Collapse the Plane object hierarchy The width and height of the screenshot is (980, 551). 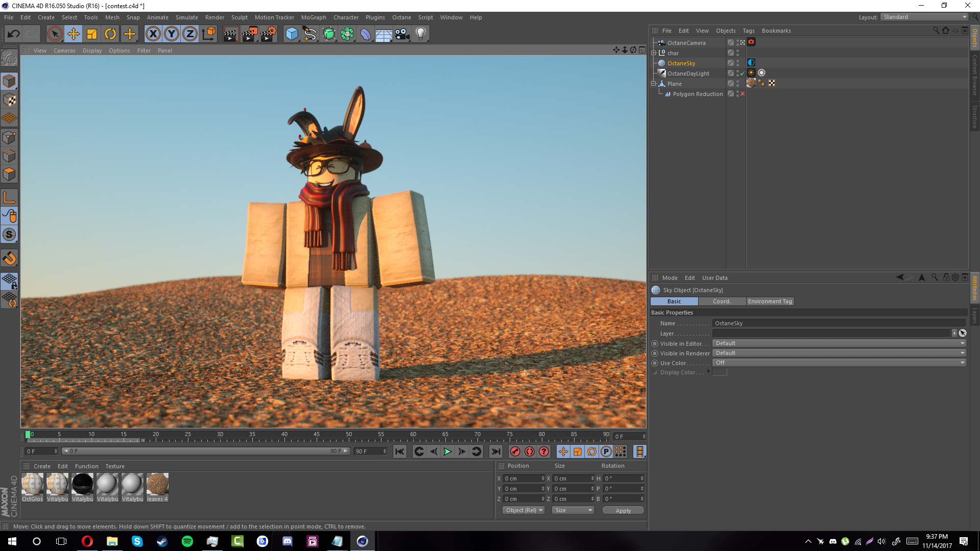[654, 84]
